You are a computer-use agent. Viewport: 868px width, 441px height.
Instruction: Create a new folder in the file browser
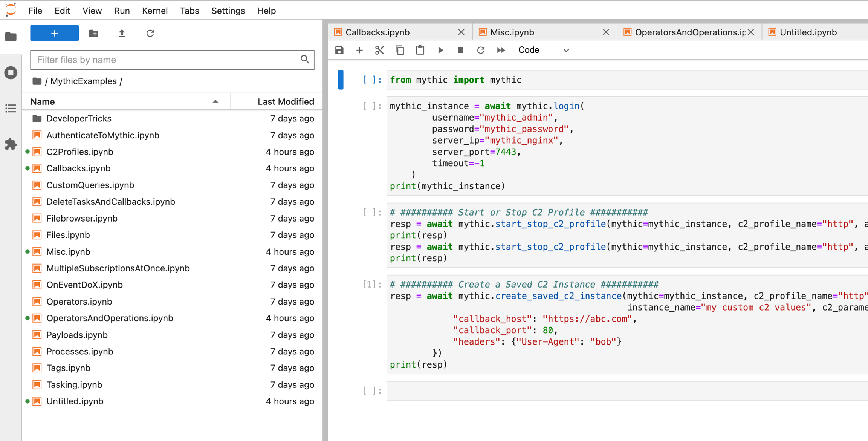click(x=93, y=33)
